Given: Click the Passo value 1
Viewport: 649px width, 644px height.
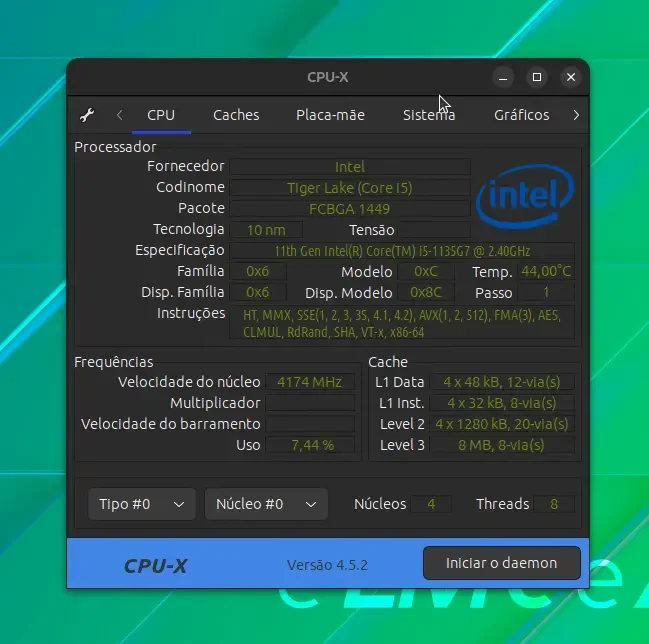Looking at the screenshot, I should [x=546, y=293].
